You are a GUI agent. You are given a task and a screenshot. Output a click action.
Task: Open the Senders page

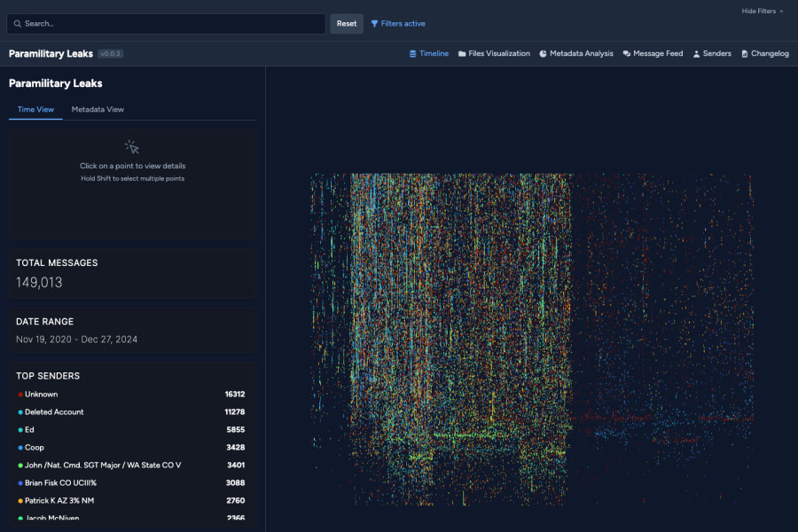[712, 53]
